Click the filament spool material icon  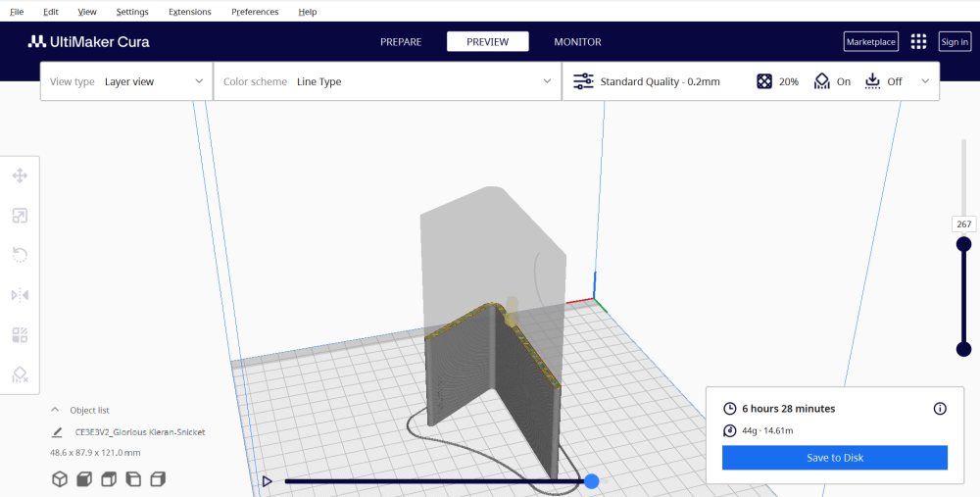729,430
